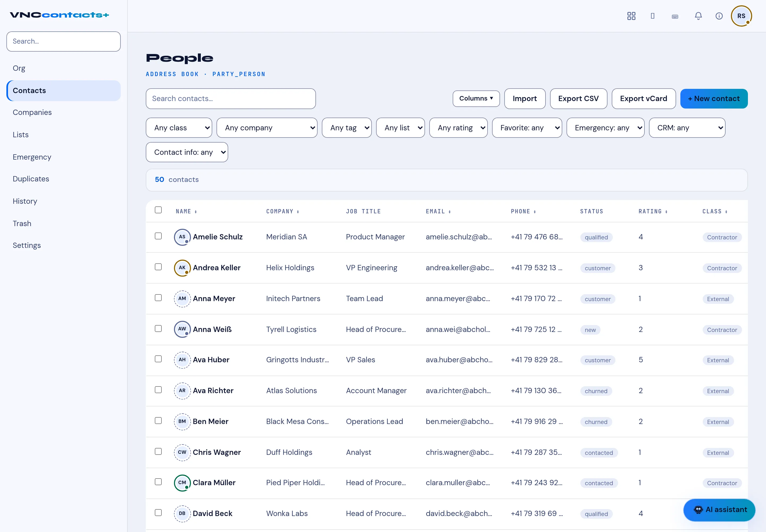Open the Any tag filter dropdown

coord(347,128)
